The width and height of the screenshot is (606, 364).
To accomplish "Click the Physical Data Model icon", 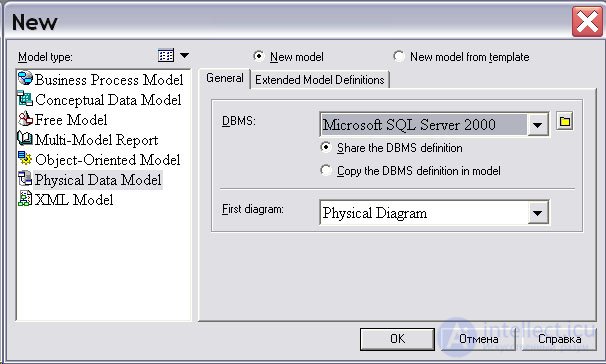I will [x=25, y=179].
